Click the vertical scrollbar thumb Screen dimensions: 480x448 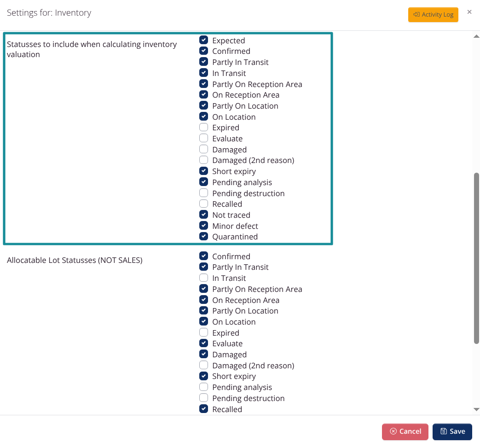point(476,258)
